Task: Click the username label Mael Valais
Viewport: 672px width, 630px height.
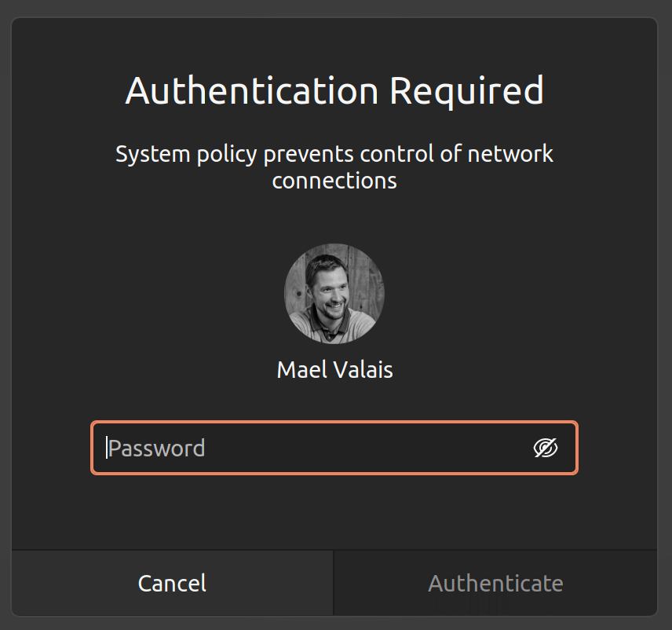Action: pos(334,369)
